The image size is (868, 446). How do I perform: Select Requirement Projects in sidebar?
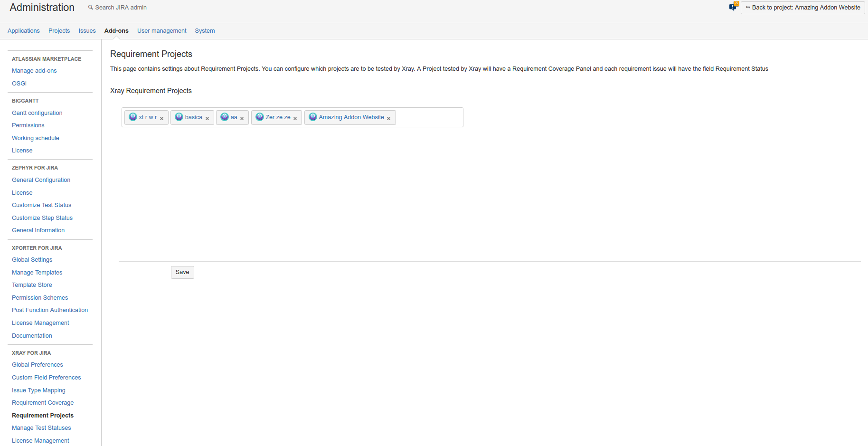pos(43,416)
